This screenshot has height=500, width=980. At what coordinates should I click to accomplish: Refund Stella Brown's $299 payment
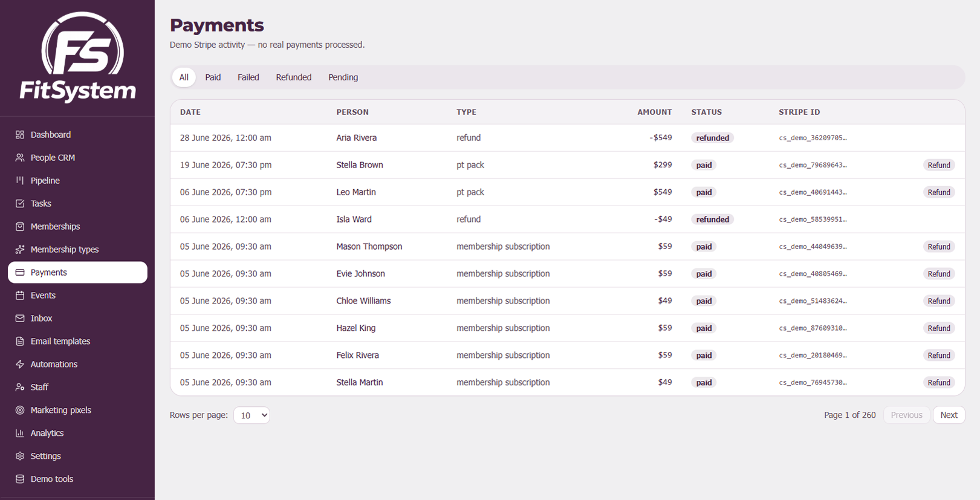point(939,165)
